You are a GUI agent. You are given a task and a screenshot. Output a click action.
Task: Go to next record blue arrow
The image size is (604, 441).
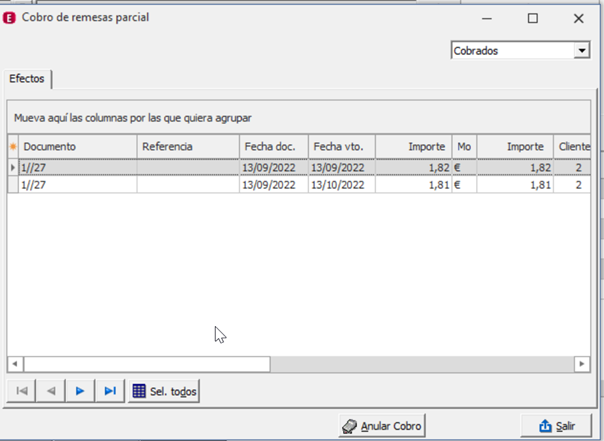(80, 391)
